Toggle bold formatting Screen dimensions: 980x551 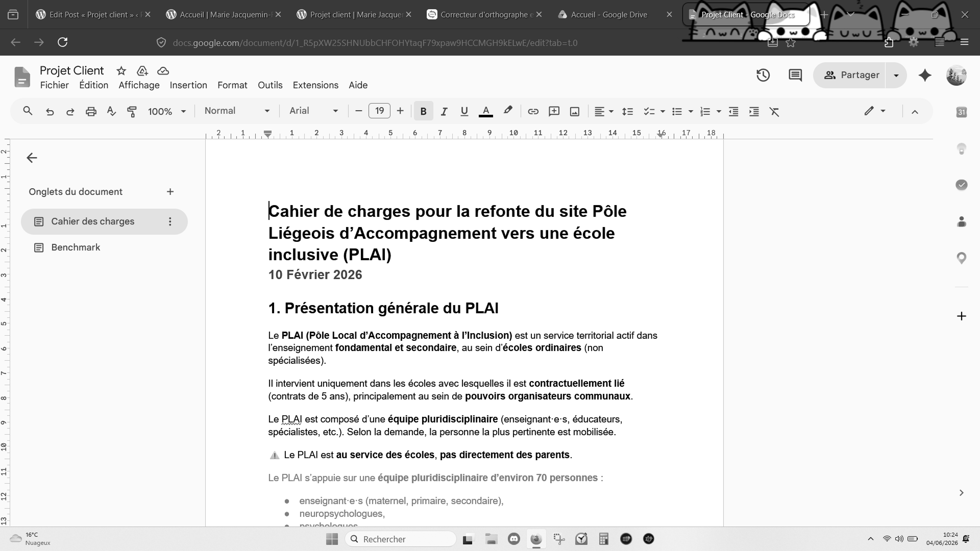point(423,111)
